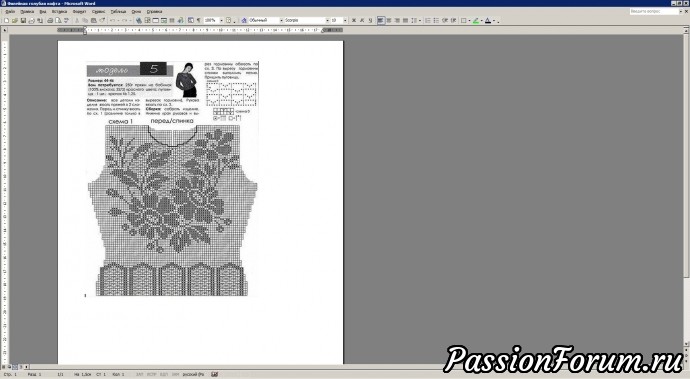Show the paragraph marks with the pilcrow icon
Image resolution: width=690 pixels, height=379 pixels.
(199, 20)
